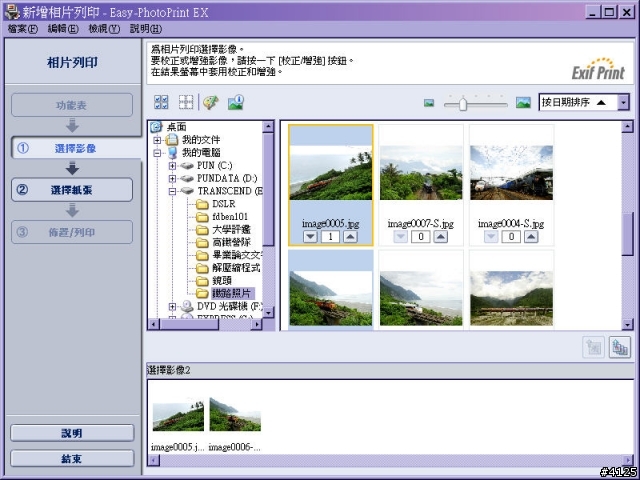640x480 pixels.
Task: Increase copies for image0004-S.jpg
Action: pos(531,237)
